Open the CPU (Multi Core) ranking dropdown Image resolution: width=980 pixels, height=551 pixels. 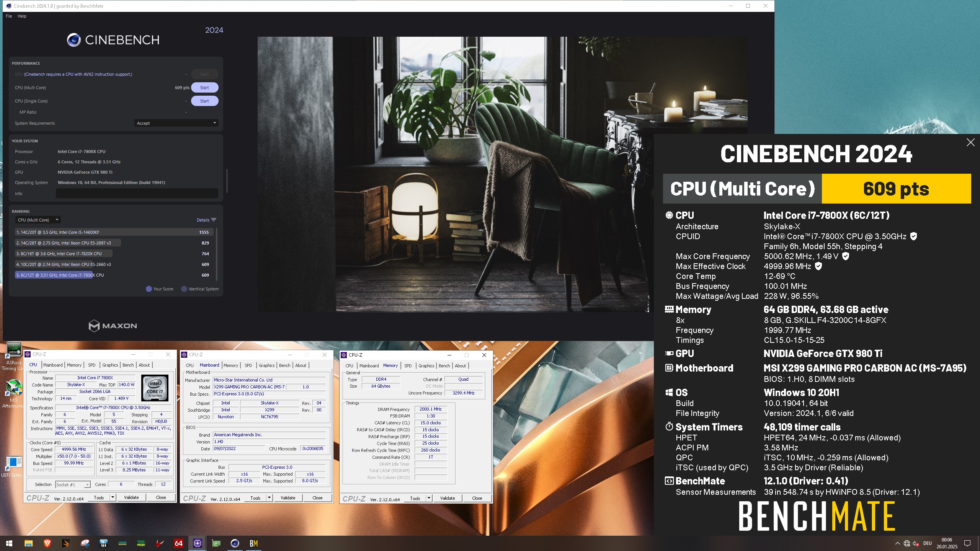pos(38,220)
